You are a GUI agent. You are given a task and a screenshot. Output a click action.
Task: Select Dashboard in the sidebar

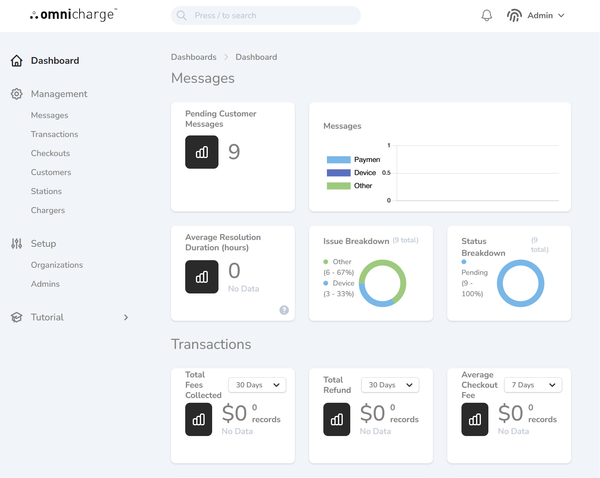tap(55, 60)
